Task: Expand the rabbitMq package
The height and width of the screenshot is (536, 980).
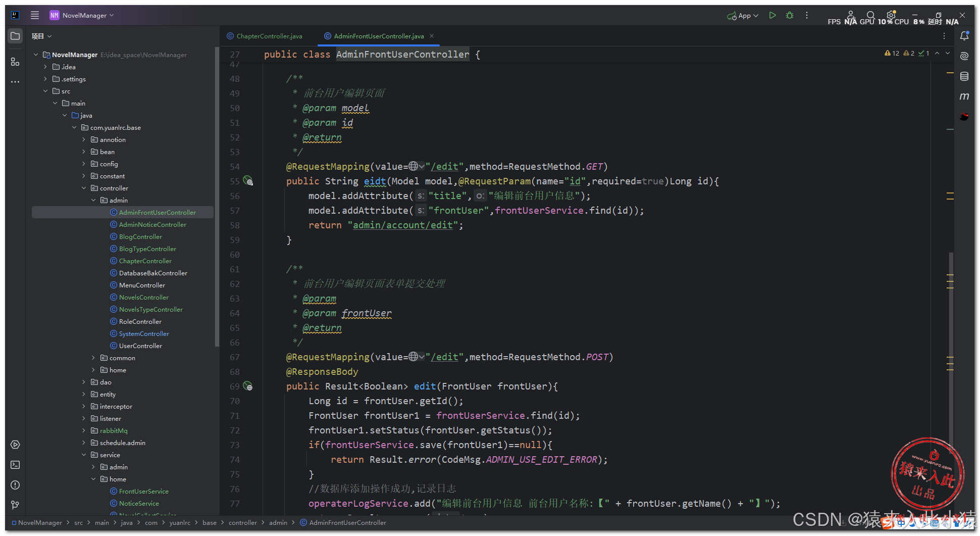Action: pos(84,430)
